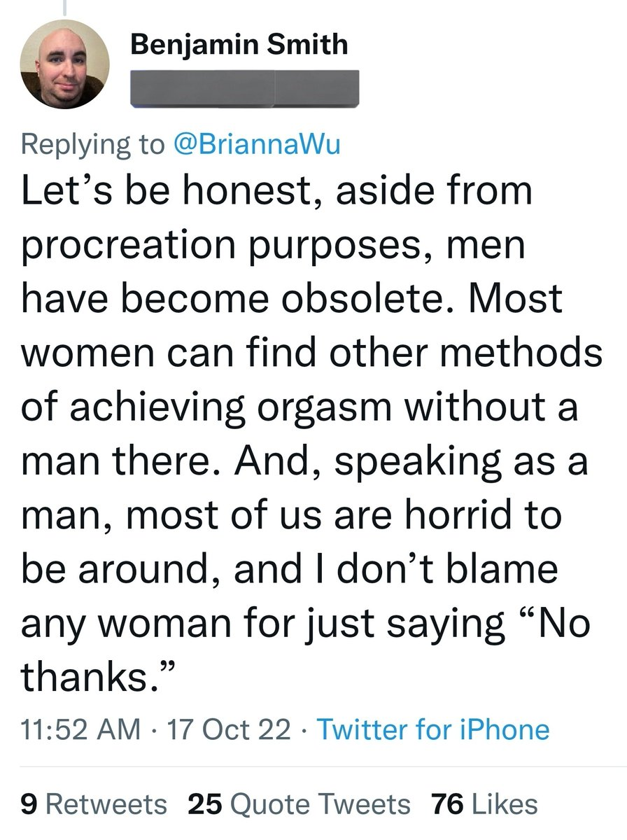View the 9 Retweets list
627x840 pixels.
pos(94,804)
